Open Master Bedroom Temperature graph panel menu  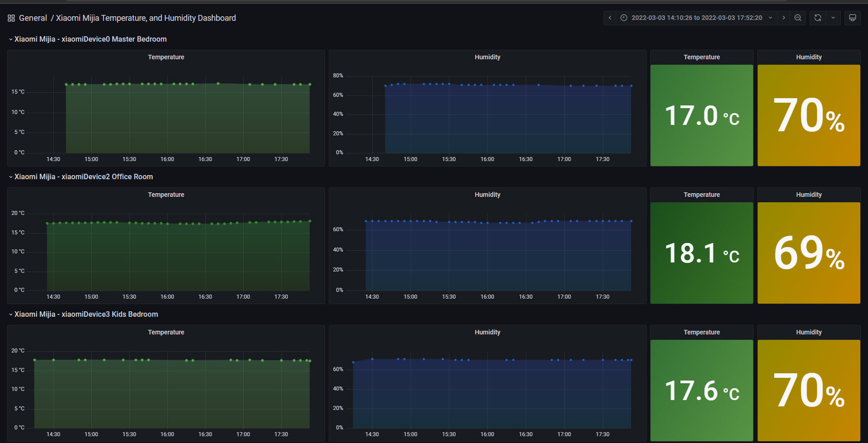tap(166, 57)
